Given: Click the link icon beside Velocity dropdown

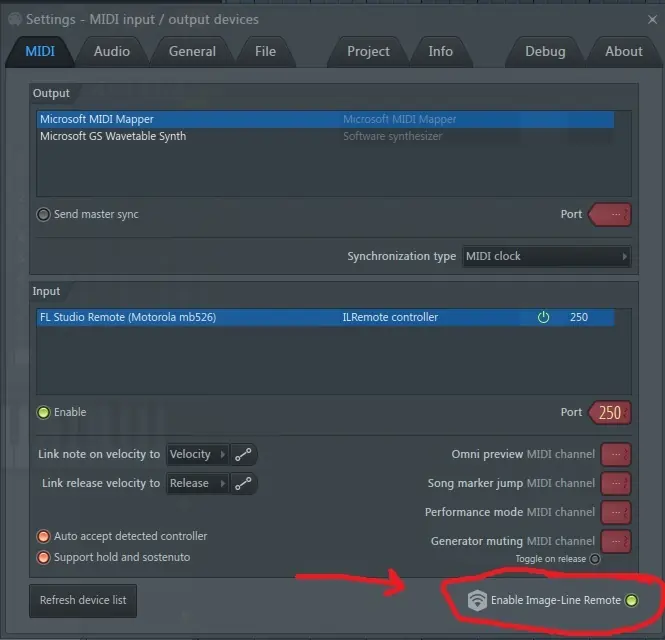Looking at the screenshot, I should 243,454.
